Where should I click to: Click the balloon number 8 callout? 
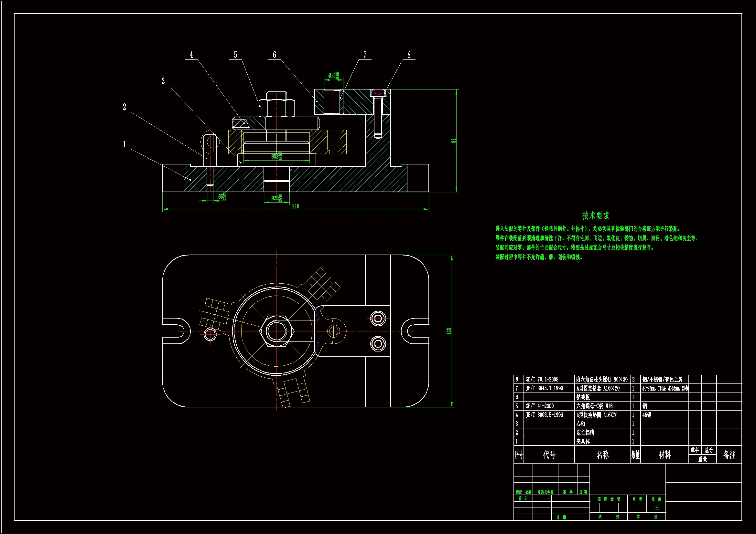(409, 55)
